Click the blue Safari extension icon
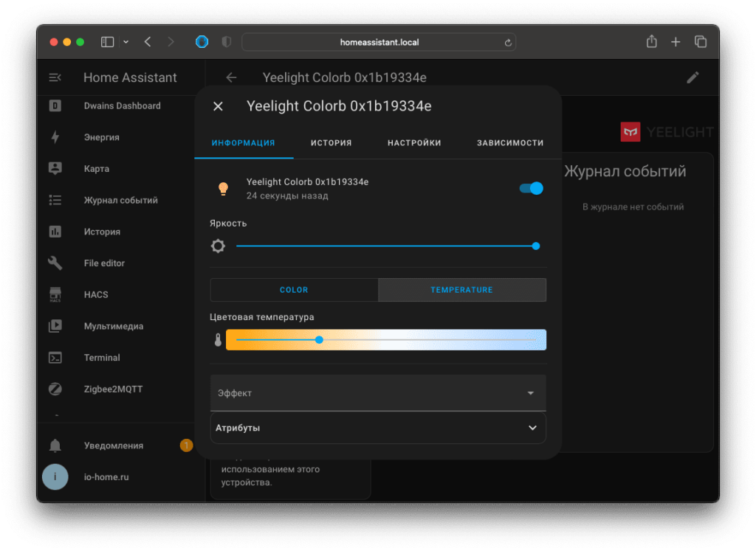756x551 pixels. (202, 42)
